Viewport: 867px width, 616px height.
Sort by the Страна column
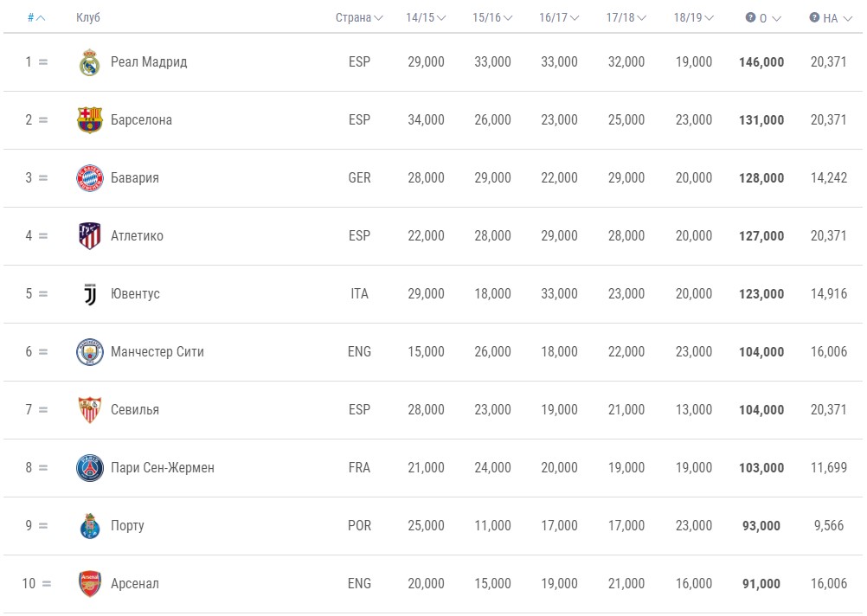[359, 17]
